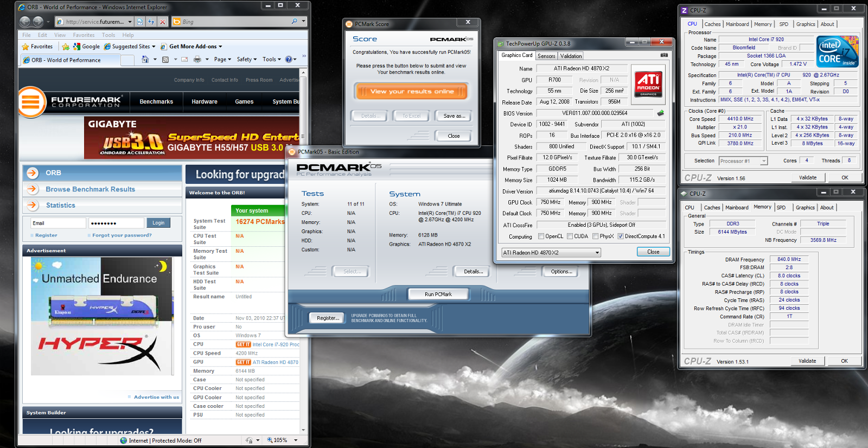Image resolution: width=868 pixels, height=448 pixels.
Task: Click View your results online button
Action: pyautogui.click(x=412, y=91)
